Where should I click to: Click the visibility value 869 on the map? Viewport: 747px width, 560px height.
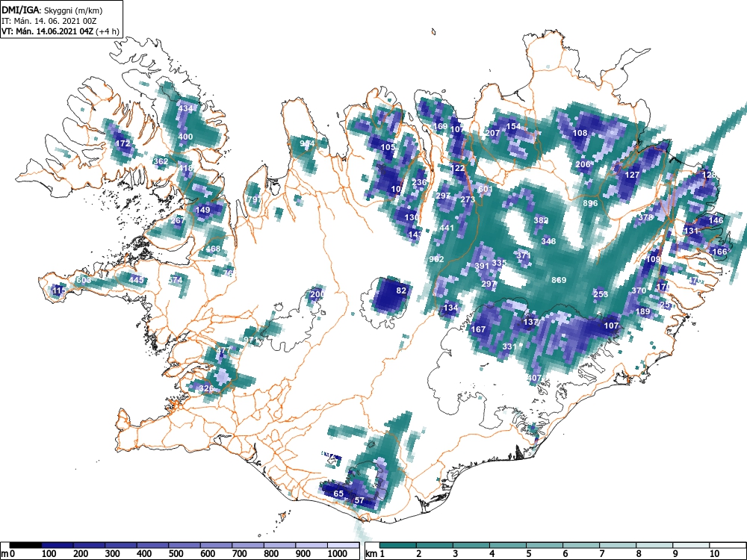559,279
